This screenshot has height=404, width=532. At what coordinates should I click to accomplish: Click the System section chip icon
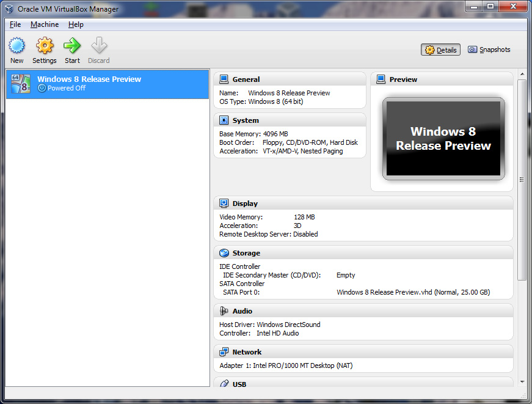pos(224,120)
